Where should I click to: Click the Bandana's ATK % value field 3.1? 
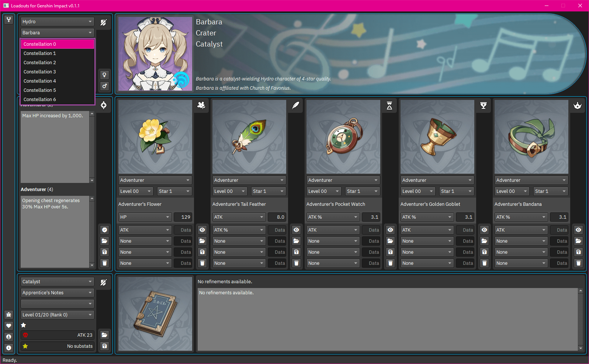pos(559,217)
